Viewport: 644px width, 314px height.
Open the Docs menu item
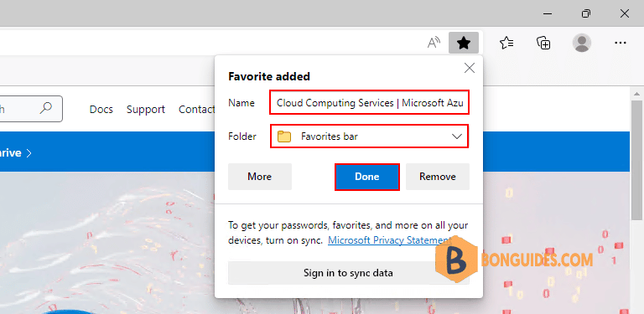click(101, 110)
